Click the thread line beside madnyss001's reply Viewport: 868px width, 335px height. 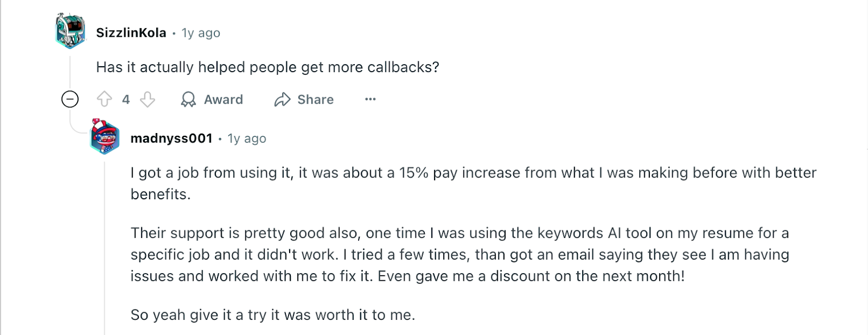click(x=105, y=244)
